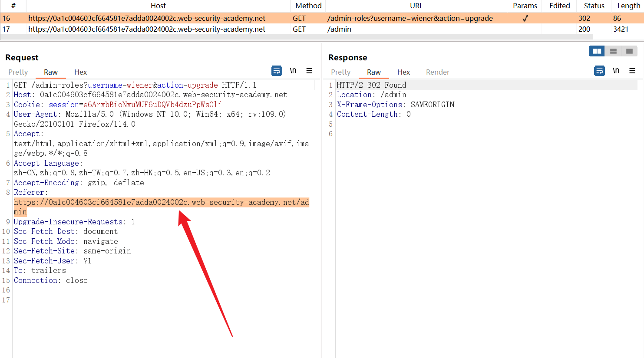
Task: Select the /admin URL cell in row 17
Action: [340, 29]
